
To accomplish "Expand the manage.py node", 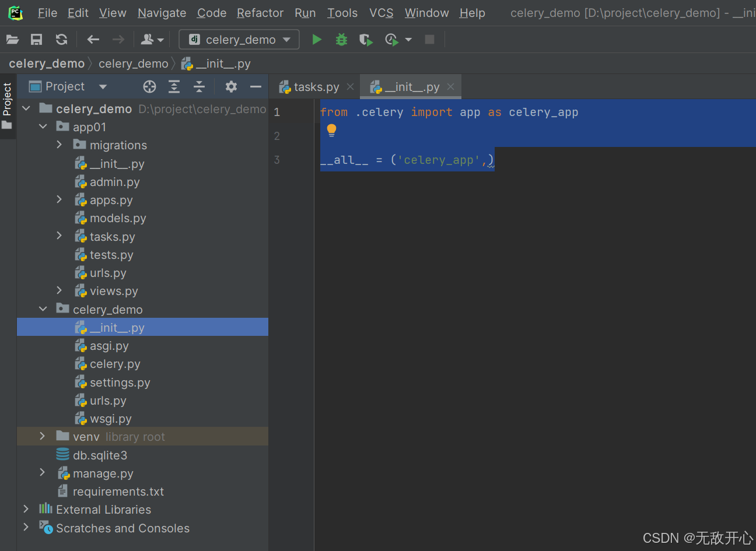I will click(42, 473).
